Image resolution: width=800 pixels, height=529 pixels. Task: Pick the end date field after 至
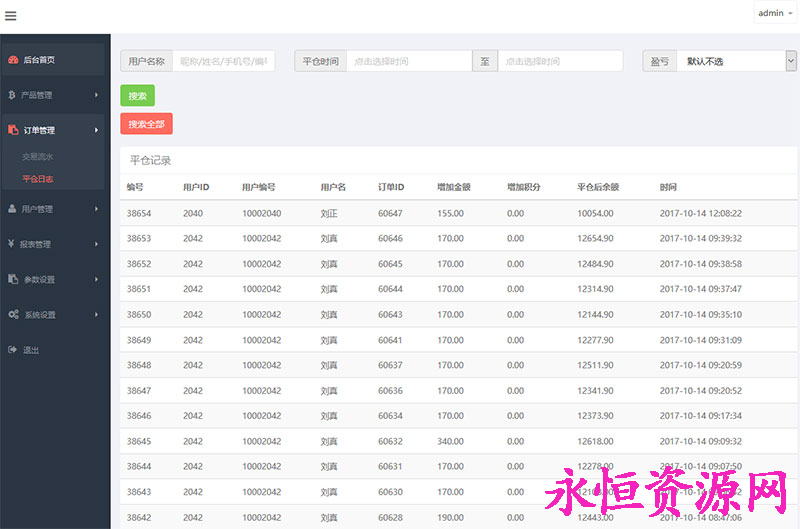pos(560,61)
